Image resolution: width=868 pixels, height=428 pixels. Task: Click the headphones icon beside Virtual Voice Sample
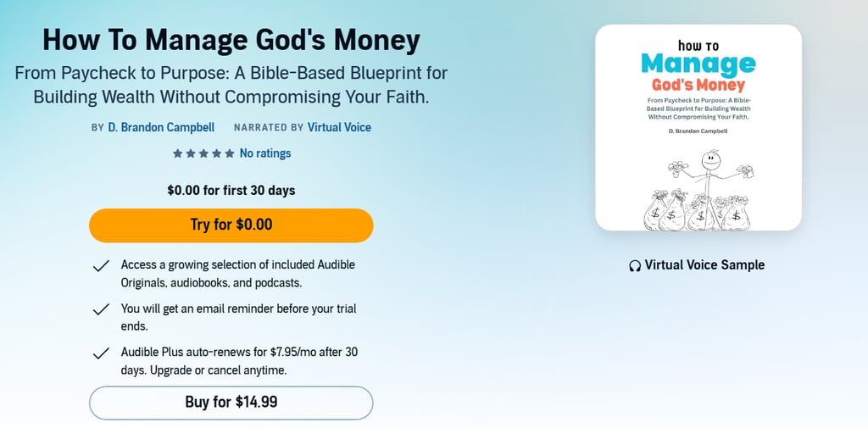(635, 265)
